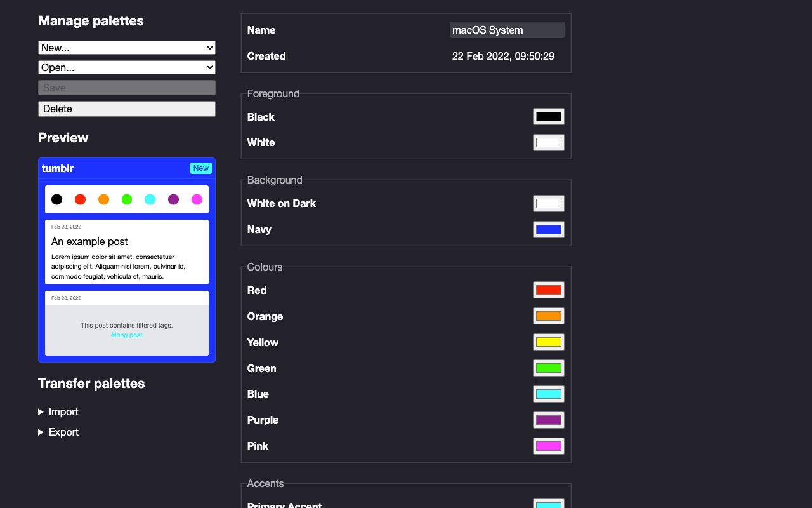The width and height of the screenshot is (812, 508).
Task: Open the Pink colour swatch
Action: [x=549, y=446]
